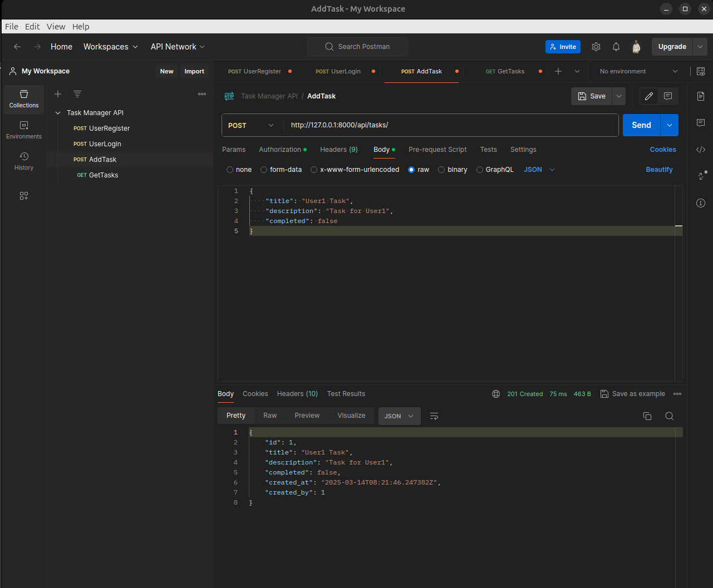Go forward with the right arrow icon
713x588 pixels.
(x=37, y=47)
